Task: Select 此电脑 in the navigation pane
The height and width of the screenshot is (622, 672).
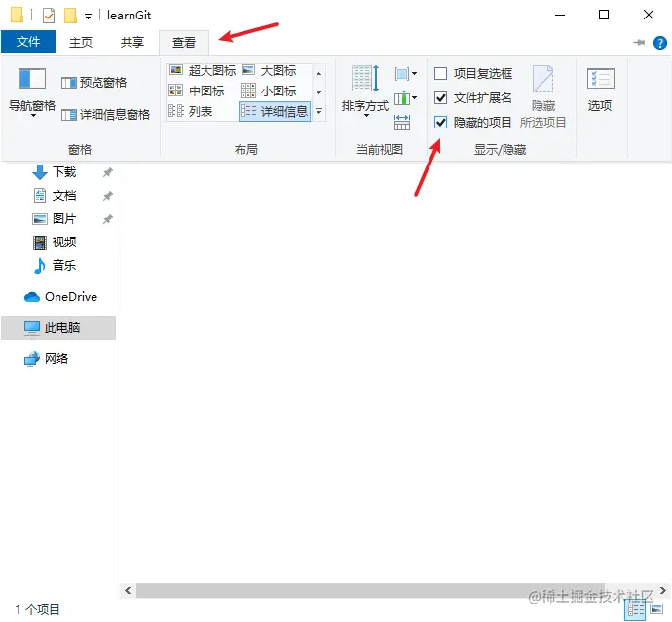Action: [x=58, y=328]
